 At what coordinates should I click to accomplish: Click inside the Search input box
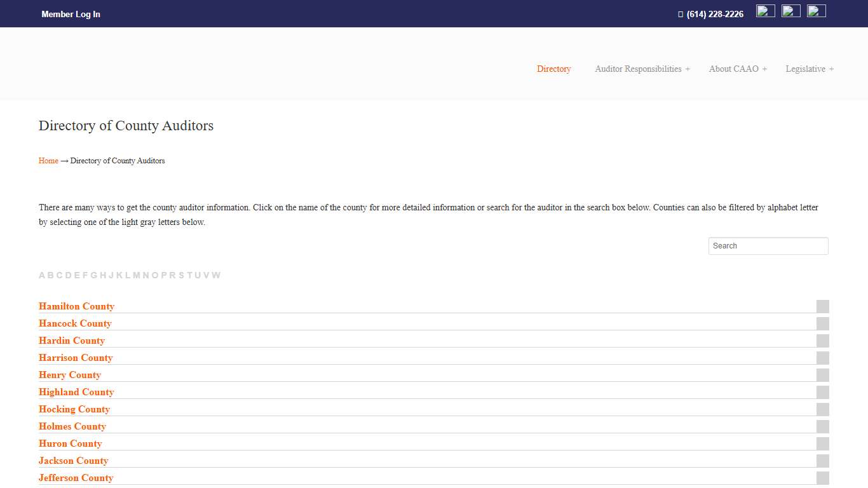pyautogui.click(x=768, y=245)
